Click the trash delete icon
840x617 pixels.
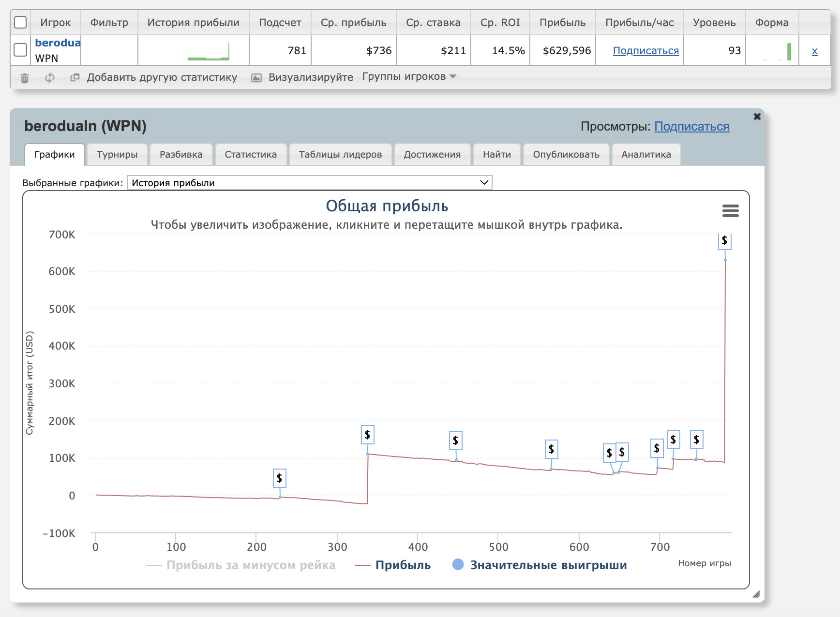click(x=25, y=78)
